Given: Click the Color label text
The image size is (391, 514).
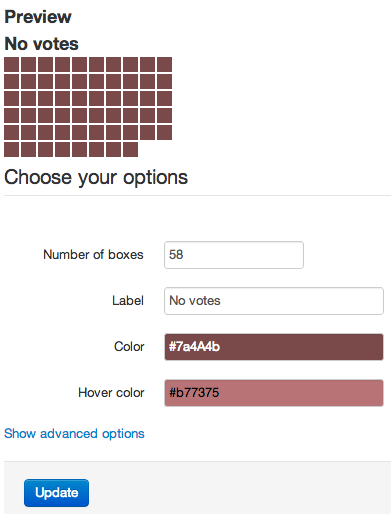Looking at the screenshot, I should coord(129,347).
